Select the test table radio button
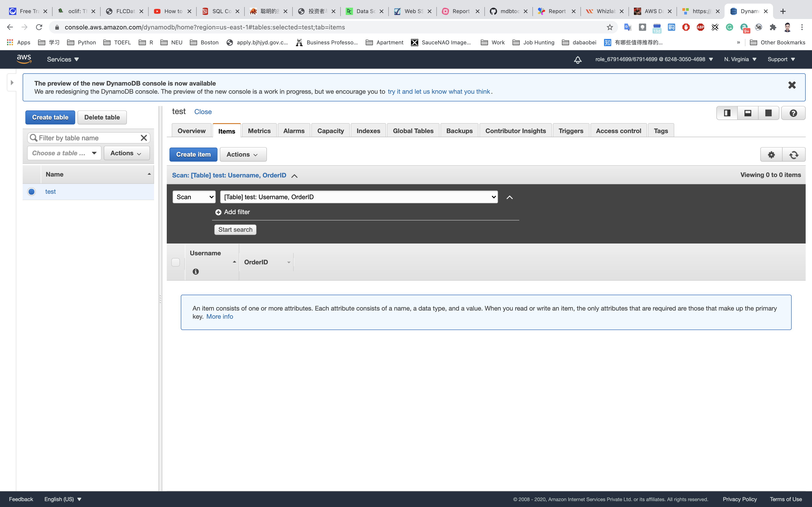The height and width of the screenshot is (507, 812). click(31, 191)
